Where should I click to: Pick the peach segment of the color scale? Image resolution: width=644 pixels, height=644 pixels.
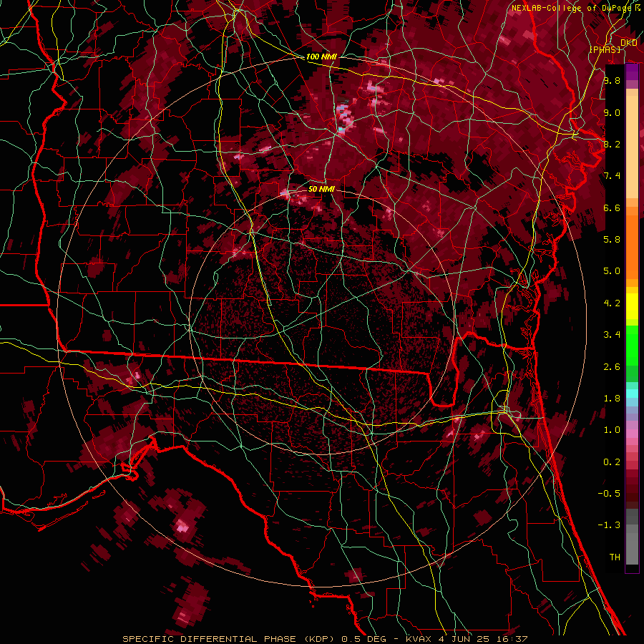pos(632,148)
